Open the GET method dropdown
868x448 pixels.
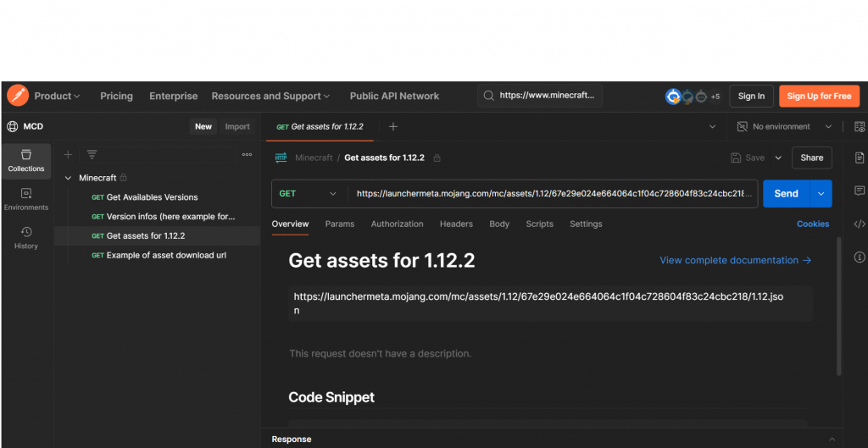309,194
